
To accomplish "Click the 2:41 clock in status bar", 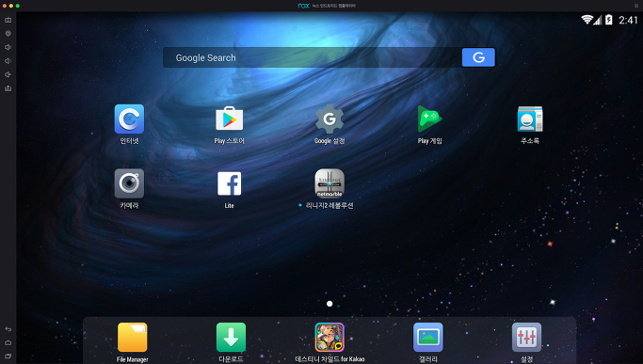I will (x=628, y=20).
